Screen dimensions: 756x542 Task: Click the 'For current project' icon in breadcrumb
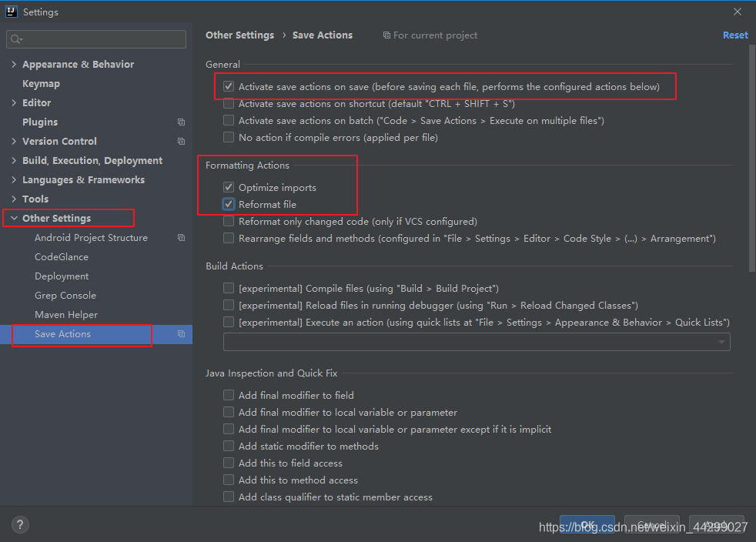[x=386, y=35]
